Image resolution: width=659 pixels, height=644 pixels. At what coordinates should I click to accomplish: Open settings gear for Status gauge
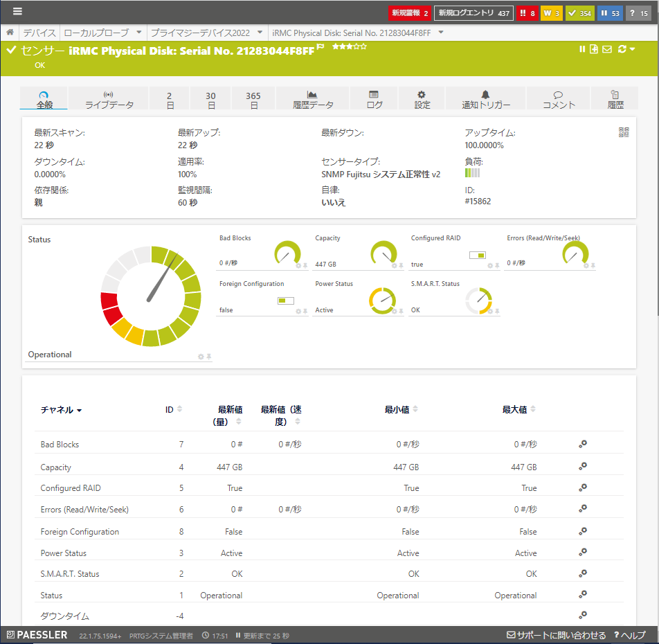[201, 357]
